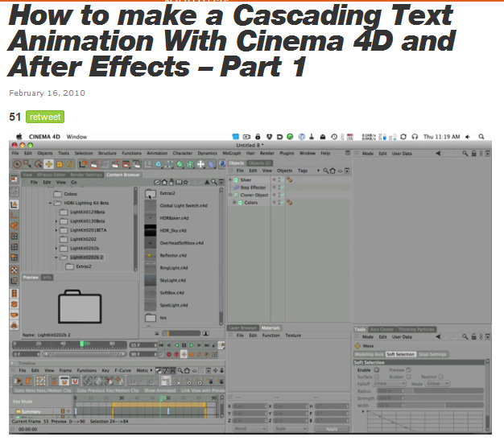Click the record keyframe red button
504x441 pixels.
click(x=168, y=354)
